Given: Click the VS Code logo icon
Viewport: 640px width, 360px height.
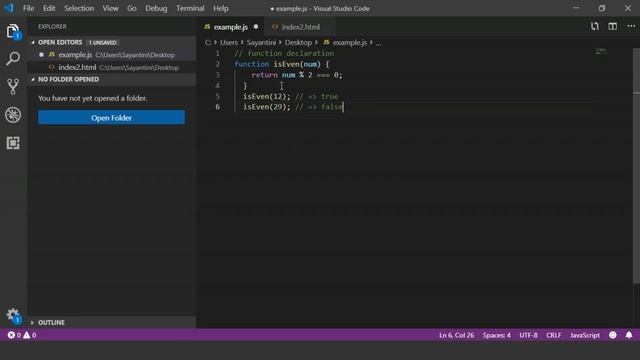Looking at the screenshot, I should point(9,8).
